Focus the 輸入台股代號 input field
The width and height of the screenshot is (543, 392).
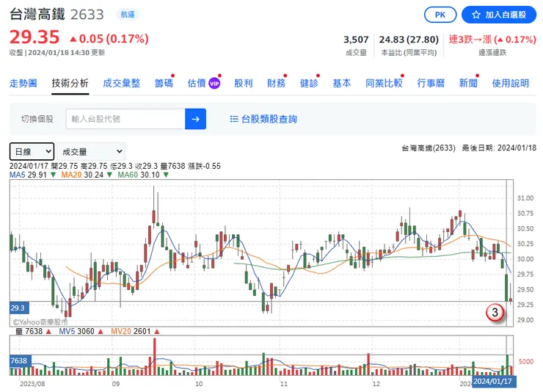(125, 119)
